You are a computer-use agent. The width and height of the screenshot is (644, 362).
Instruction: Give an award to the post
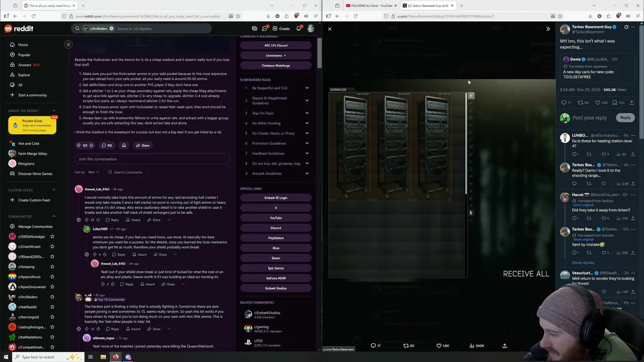124,145
